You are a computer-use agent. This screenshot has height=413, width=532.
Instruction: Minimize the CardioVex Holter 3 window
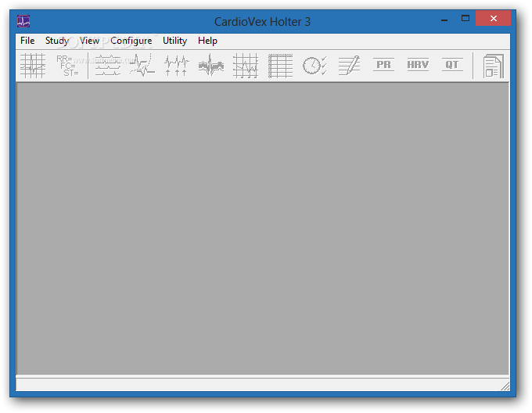coord(444,19)
